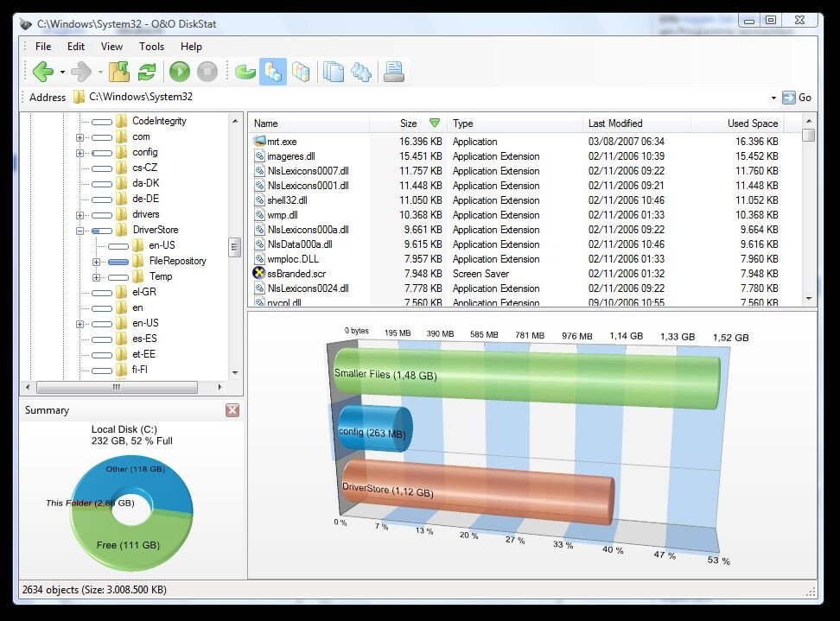Open the Edit menu

pyautogui.click(x=76, y=47)
